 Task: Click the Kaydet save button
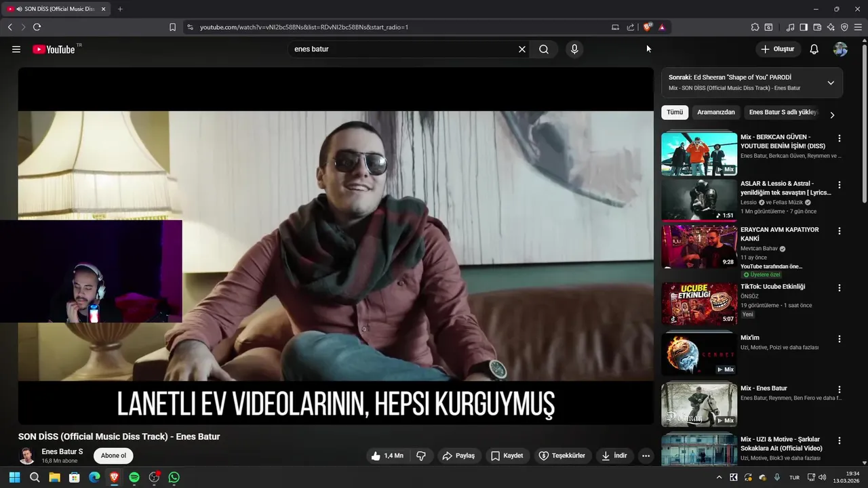pyautogui.click(x=507, y=456)
